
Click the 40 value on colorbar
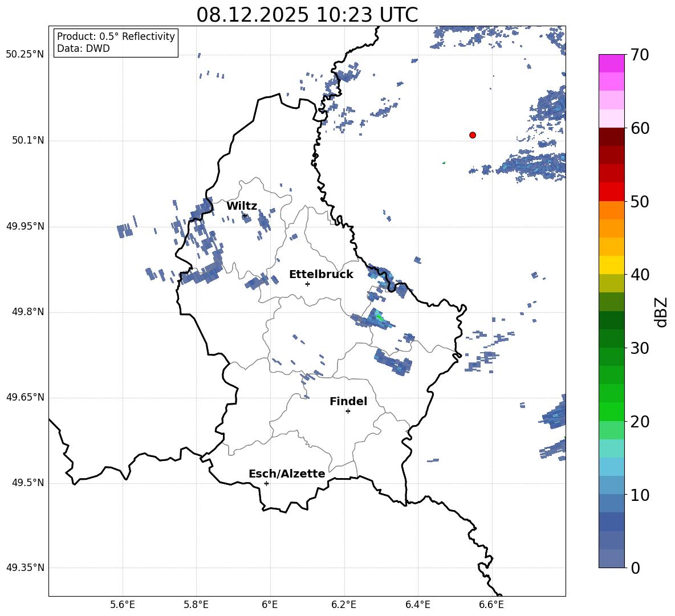[x=640, y=275]
